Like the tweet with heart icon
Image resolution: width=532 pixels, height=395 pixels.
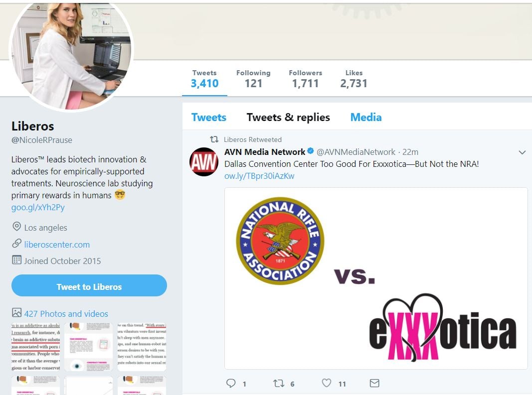327,383
